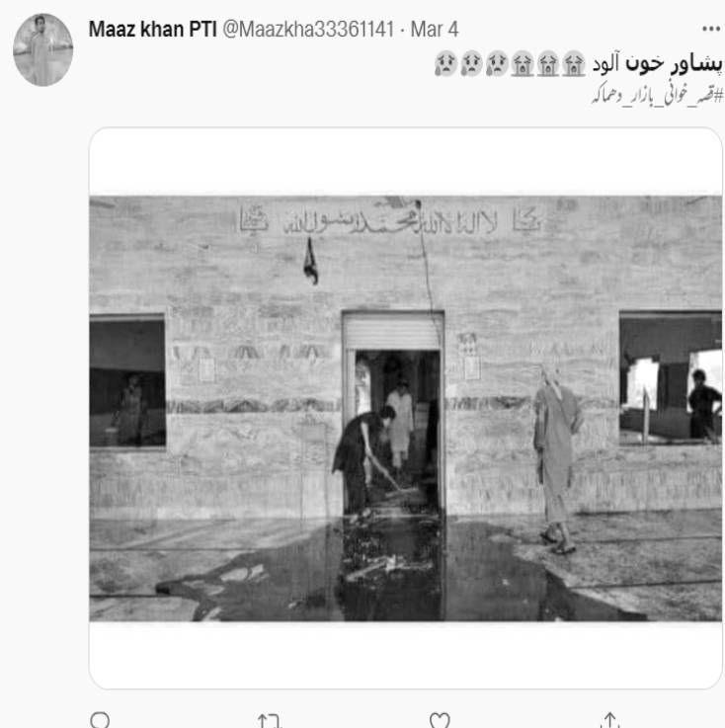Image resolution: width=725 pixels, height=728 pixels.
Task: Click the first sad-face emoji in the tweet
Action: pyautogui.click(x=446, y=63)
